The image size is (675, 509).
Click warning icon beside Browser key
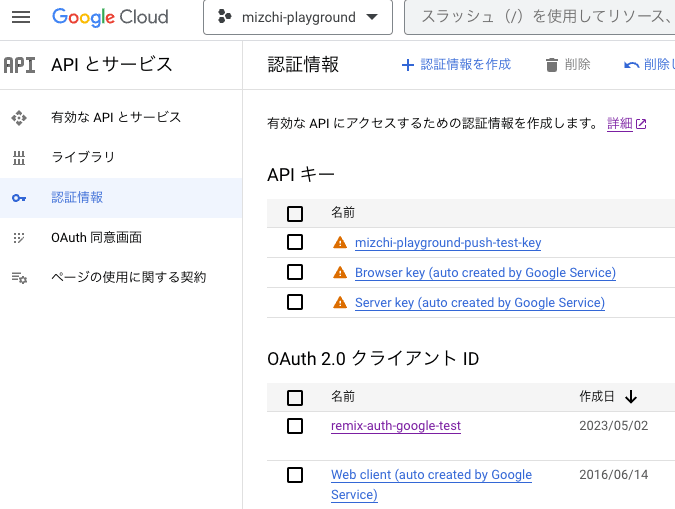[x=340, y=273]
